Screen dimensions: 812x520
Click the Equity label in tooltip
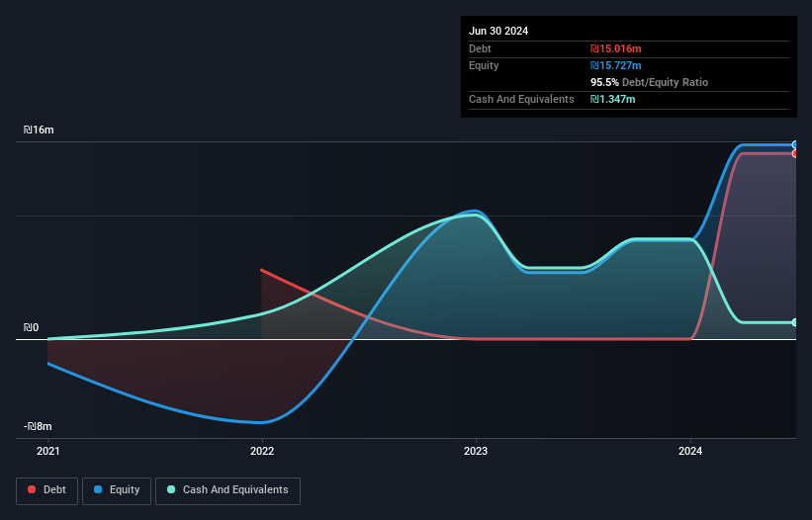coord(484,65)
